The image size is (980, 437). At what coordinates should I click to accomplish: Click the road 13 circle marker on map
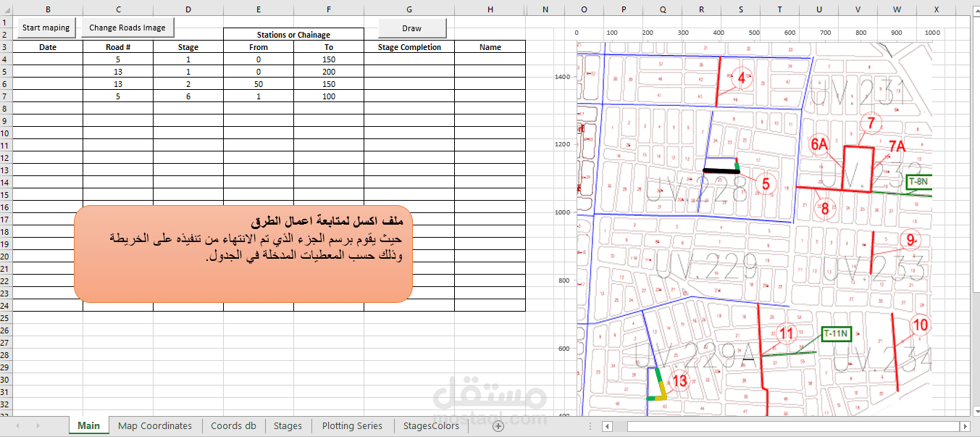point(679,380)
